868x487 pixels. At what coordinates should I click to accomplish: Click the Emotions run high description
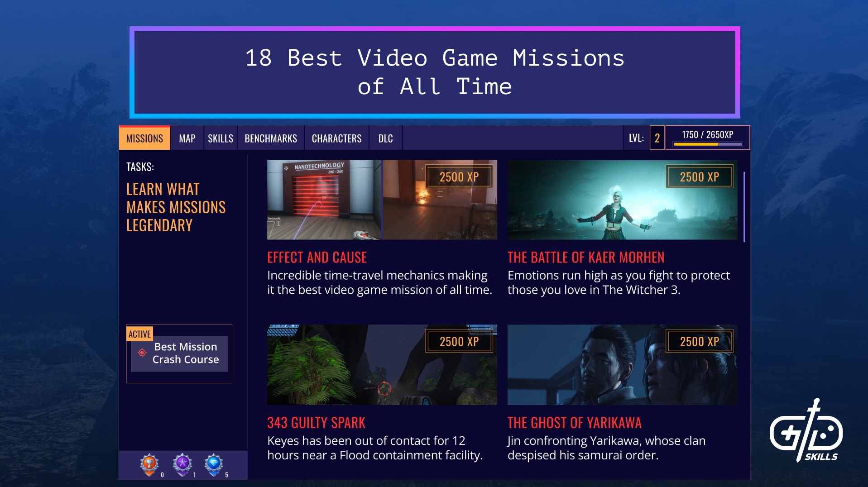(x=619, y=282)
